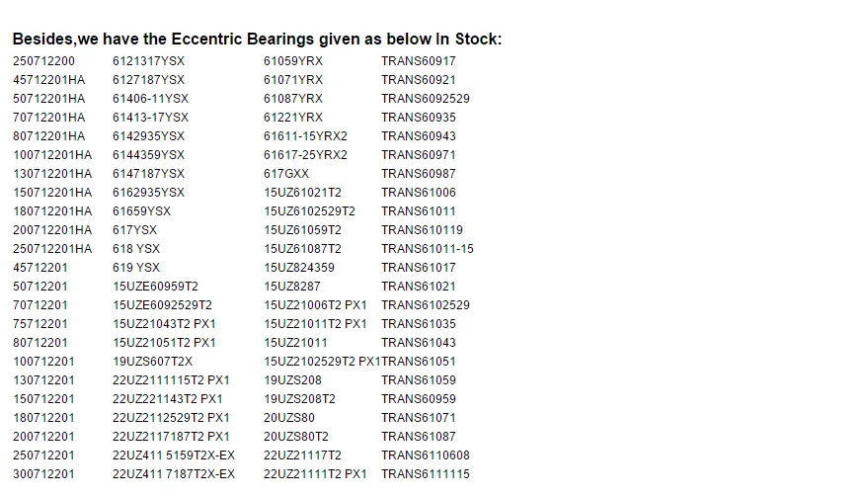The height and width of the screenshot is (497, 868).
Task: Click the TRANS6111115 part number
Action: pyautogui.click(x=426, y=474)
